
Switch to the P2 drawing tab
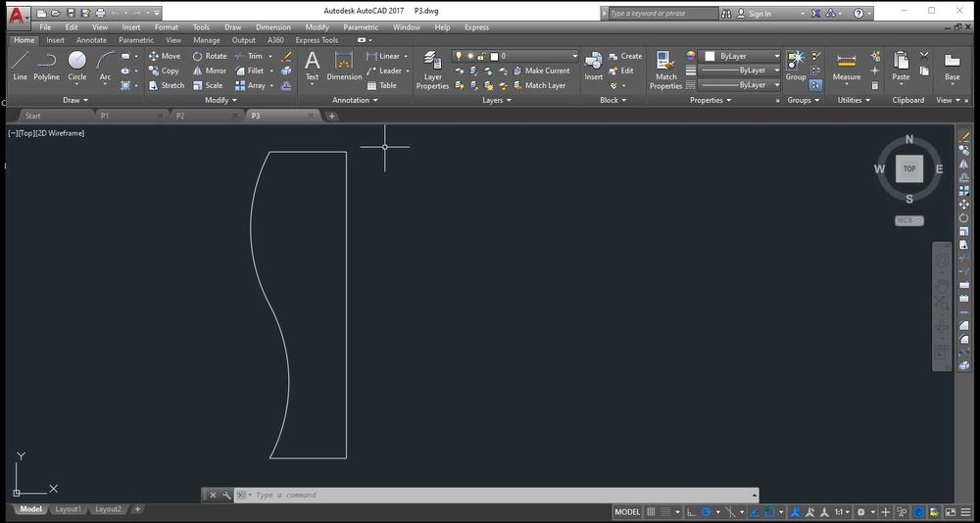(x=206, y=116)
